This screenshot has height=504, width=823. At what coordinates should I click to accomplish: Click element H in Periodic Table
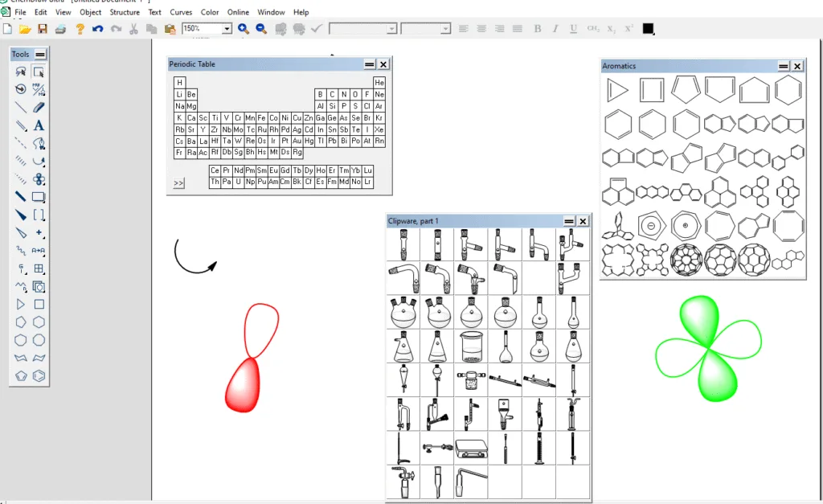pos(179,83)
